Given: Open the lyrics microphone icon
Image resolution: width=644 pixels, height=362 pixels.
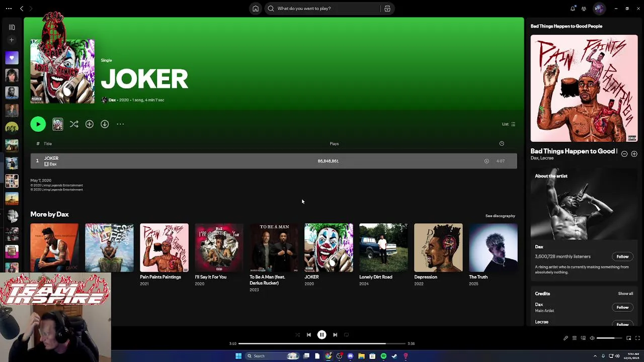Looking at the screenshot, I should tap(566, 338).
